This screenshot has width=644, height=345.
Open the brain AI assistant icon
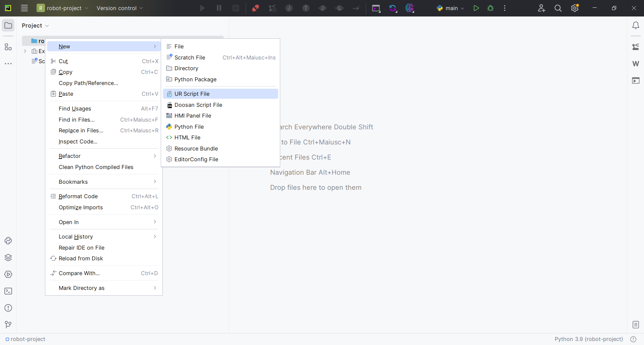[x=410, y=8]
